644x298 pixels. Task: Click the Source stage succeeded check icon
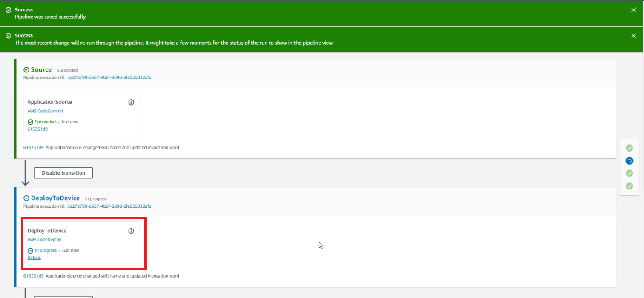click(x=26, y=70)
